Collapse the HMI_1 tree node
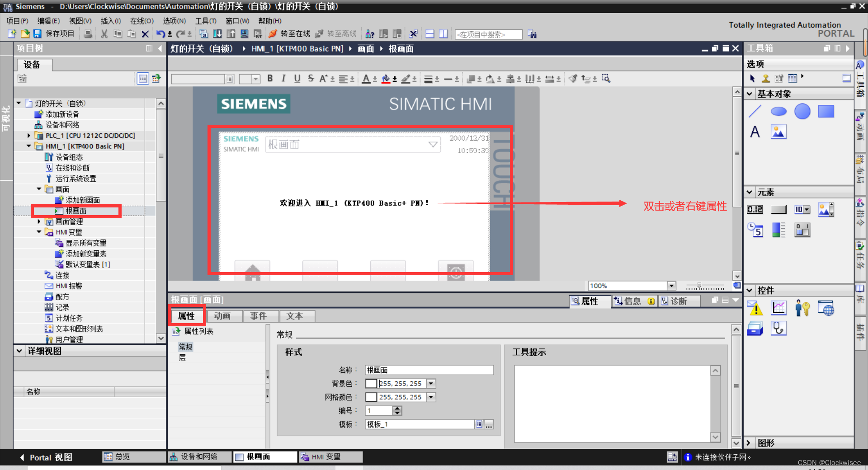The height and width of the screenshot is (470, 868). [x=28, y=146]
